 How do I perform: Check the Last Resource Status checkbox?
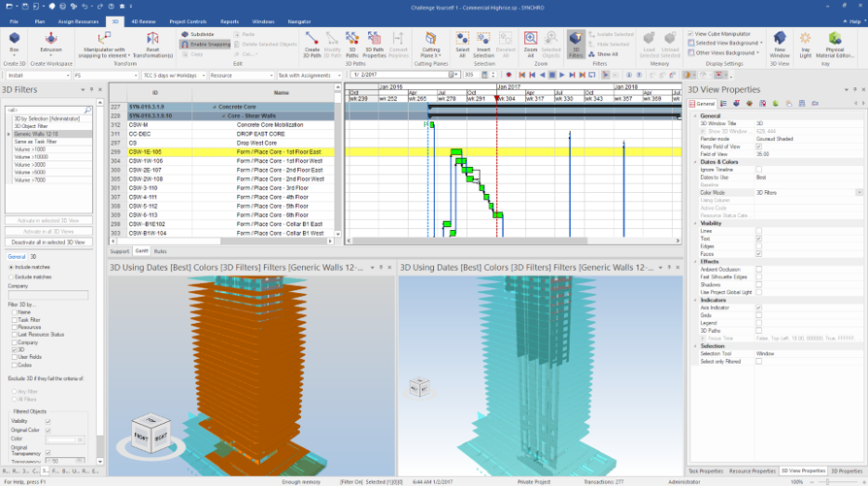(15, 335)
